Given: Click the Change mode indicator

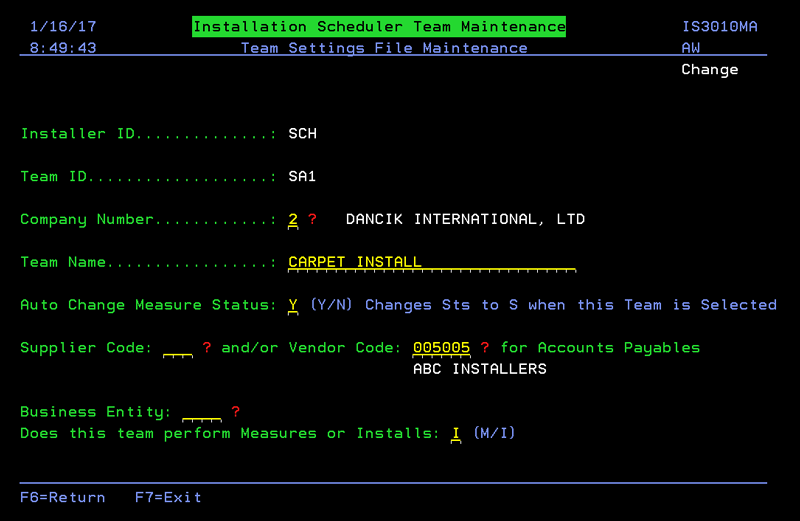Looking at the screenshot, I should [x=709, y=70].
